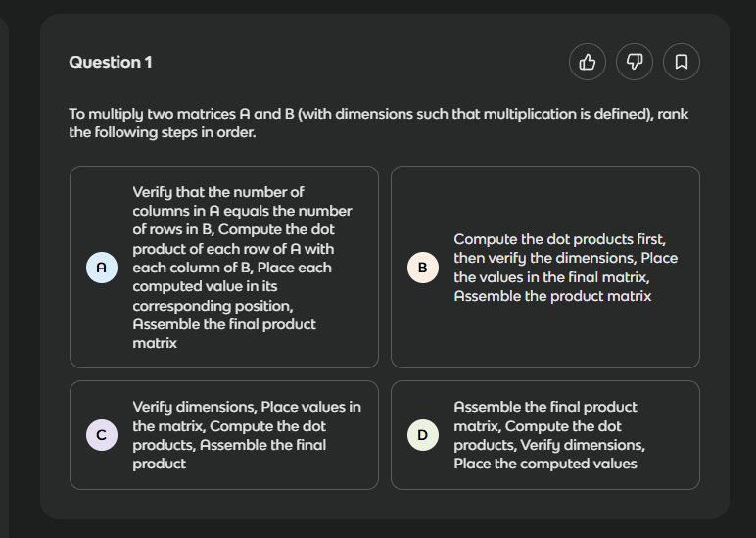
Task: Click the word "rank" in the question prompt
Action: coord(674,114)
